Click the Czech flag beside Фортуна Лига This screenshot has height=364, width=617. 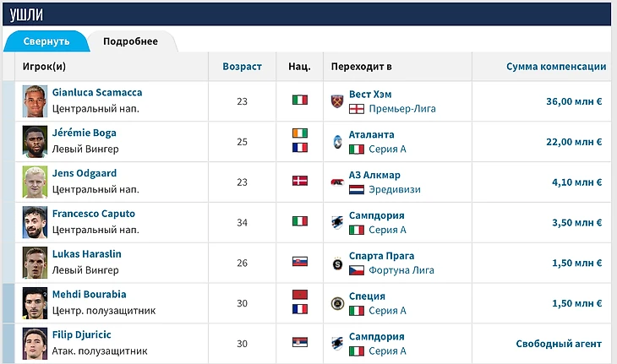click(357, 270)
